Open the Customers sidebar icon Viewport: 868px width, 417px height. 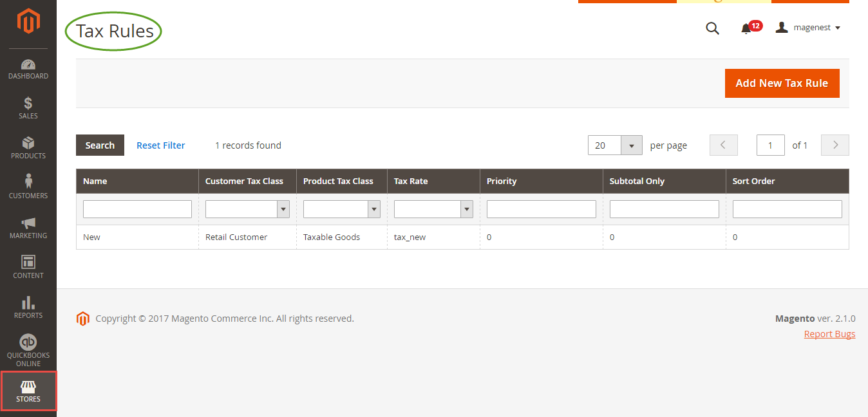pyautogui.click(x=28, y=187)
